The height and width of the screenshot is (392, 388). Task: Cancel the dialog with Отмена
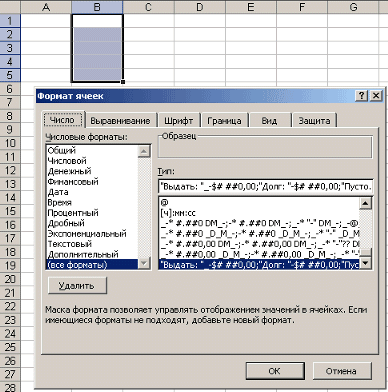coord(341,371)
